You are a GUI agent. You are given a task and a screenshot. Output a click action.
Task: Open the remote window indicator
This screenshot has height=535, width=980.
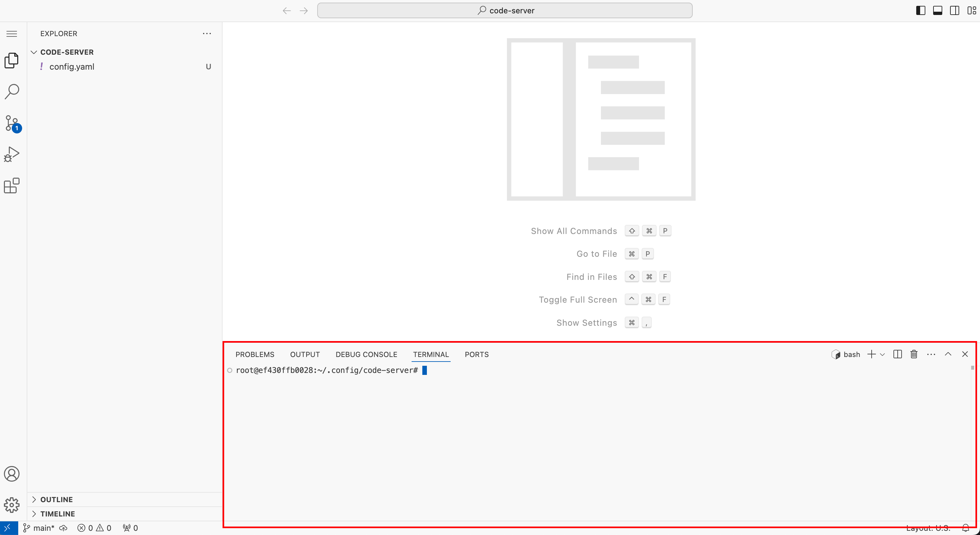9,528
